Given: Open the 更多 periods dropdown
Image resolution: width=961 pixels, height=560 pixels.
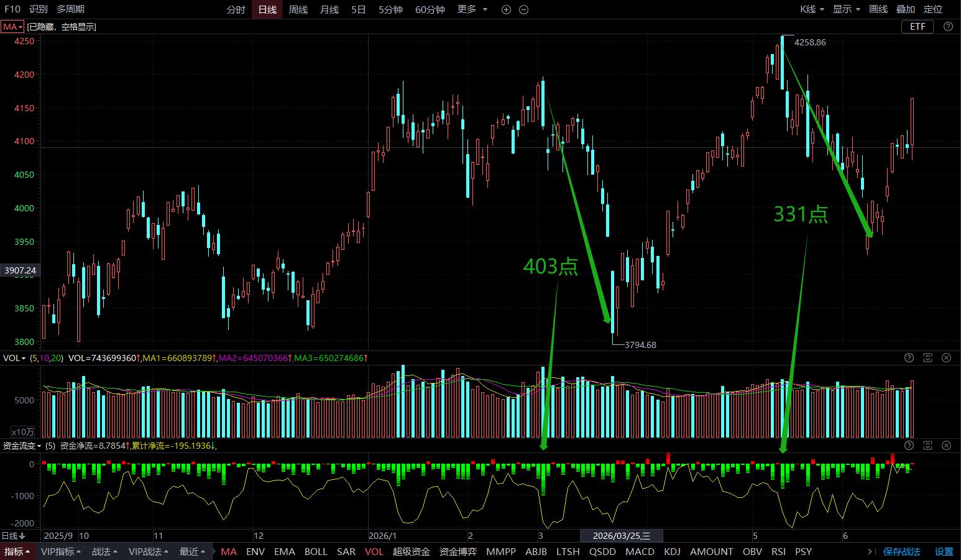Looking at the screenshot, I should click(472, 9).
